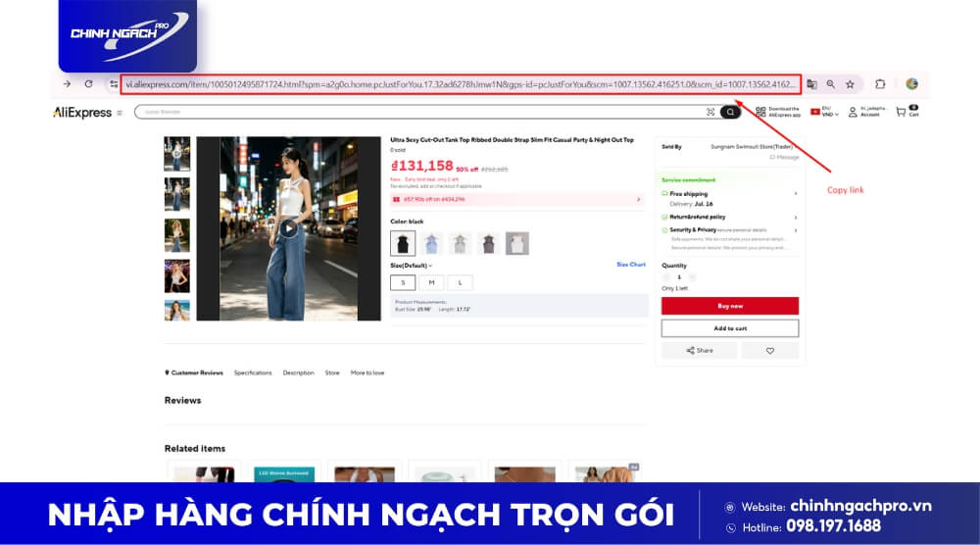Add item to wishlist with heart
Screen dimensions: 980x545
click(x=770, y=351)
